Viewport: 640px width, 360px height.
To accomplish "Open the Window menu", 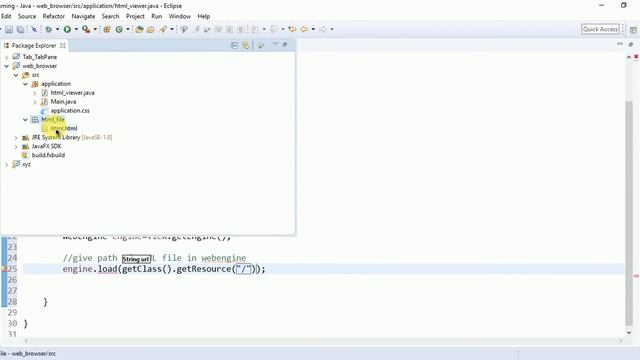I will [x=180, y=16].
